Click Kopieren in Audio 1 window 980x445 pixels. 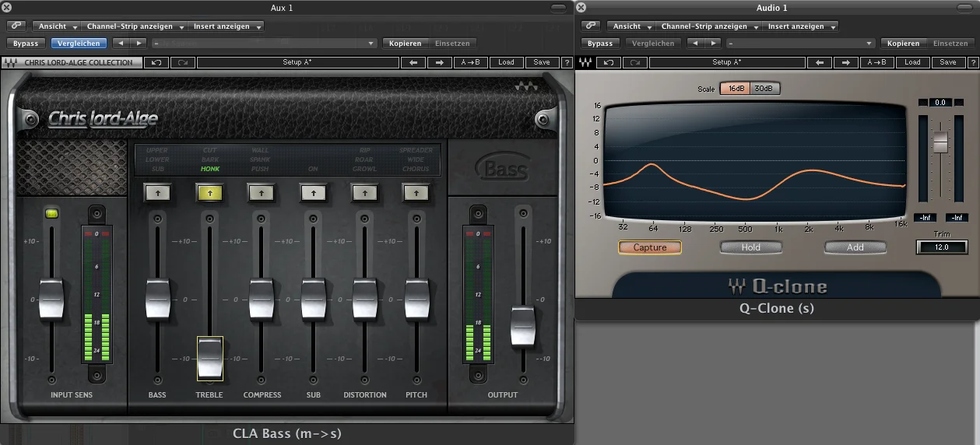pyautogui.click(x=904, y=44)
